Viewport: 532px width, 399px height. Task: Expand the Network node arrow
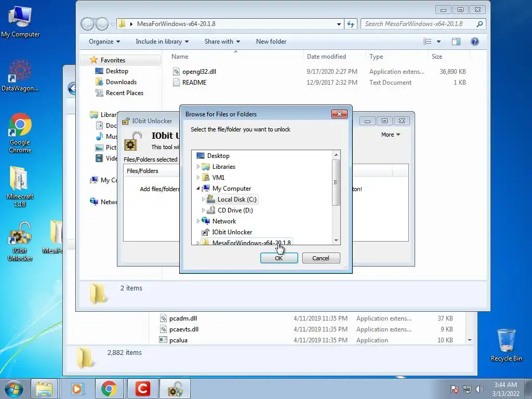coord(198,221)
